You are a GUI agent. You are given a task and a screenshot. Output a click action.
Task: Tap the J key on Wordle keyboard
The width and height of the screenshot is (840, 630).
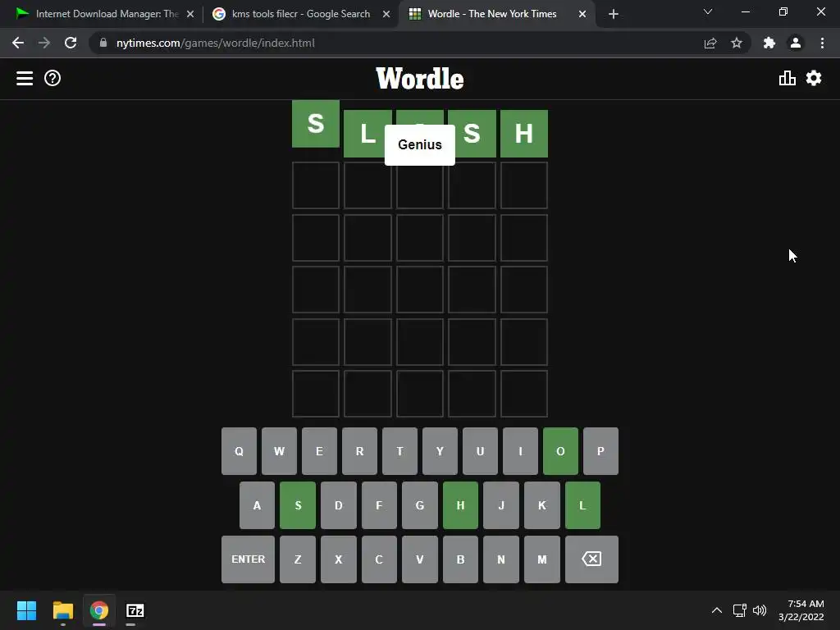[x=501, y=505]
